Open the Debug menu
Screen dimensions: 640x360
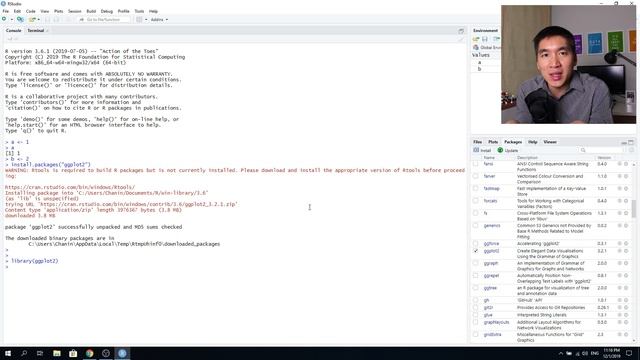[x=107, y=11]
